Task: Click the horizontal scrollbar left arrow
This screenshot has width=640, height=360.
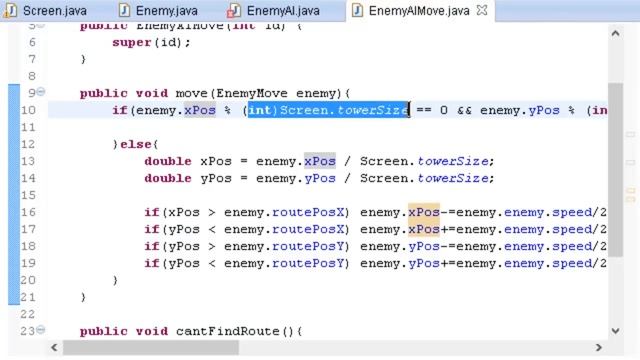Action: click(x=54, y=347)
